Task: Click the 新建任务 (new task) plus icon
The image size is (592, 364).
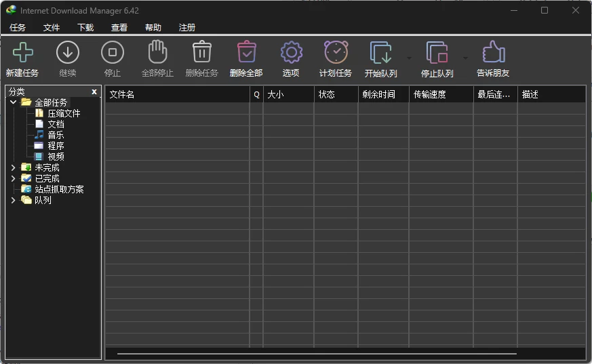Action: tap(22, 53)
